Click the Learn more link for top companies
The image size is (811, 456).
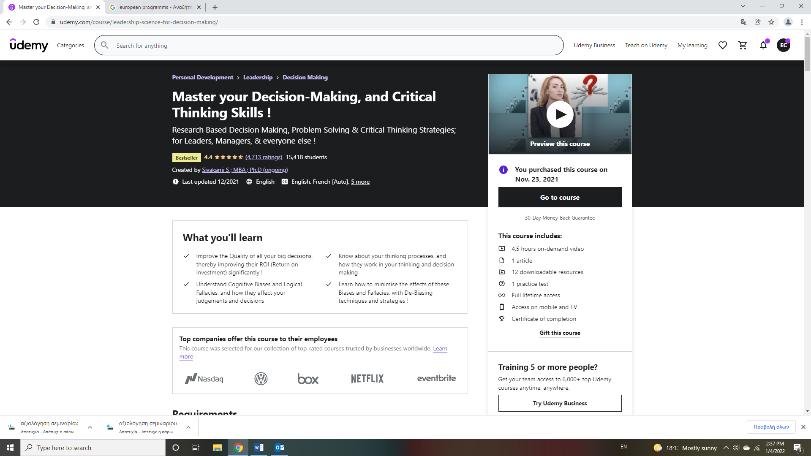pos(440,349)
